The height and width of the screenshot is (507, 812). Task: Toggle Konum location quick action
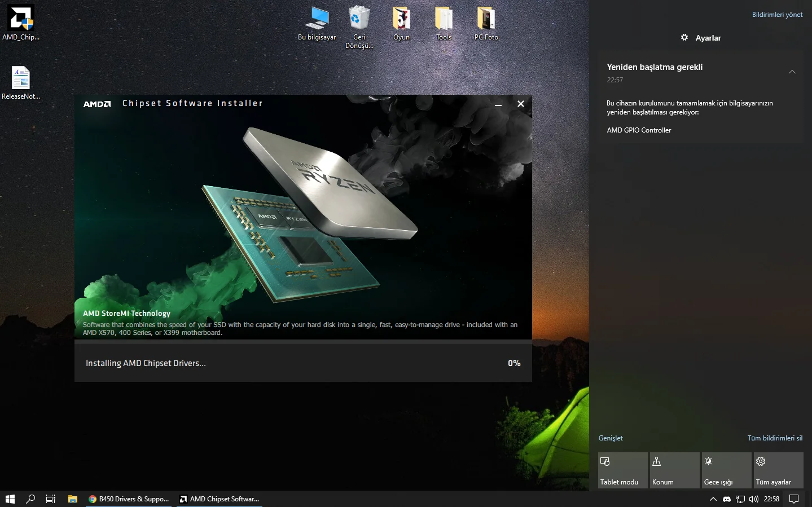pos(675,470)
